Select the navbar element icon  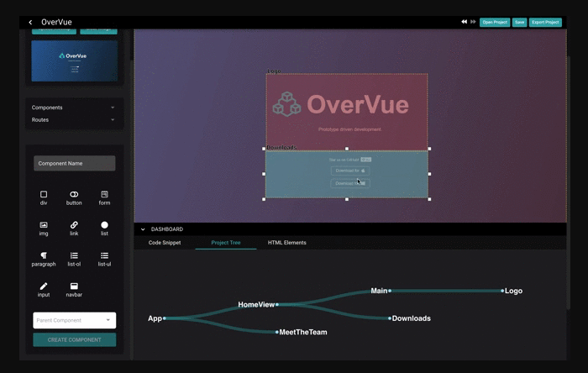point(74,286)
